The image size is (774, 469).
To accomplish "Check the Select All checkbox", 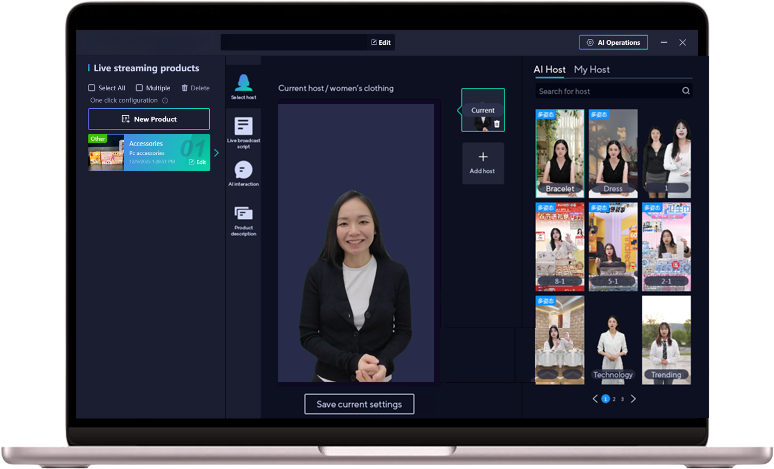I will coord(92,88).
